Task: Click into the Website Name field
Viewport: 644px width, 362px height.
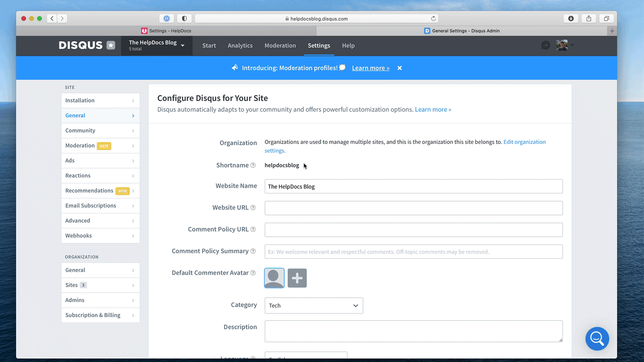Action: tap(414, 186)
